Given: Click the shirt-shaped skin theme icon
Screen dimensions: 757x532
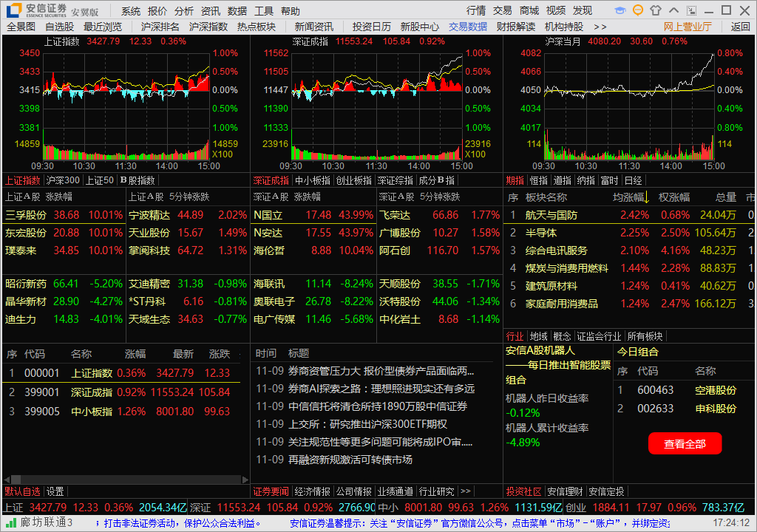Looking at the screenshot, I should (656, 10).
